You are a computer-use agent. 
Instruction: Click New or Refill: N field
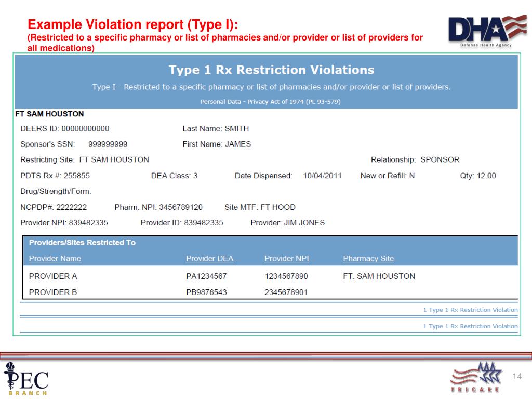388,176
